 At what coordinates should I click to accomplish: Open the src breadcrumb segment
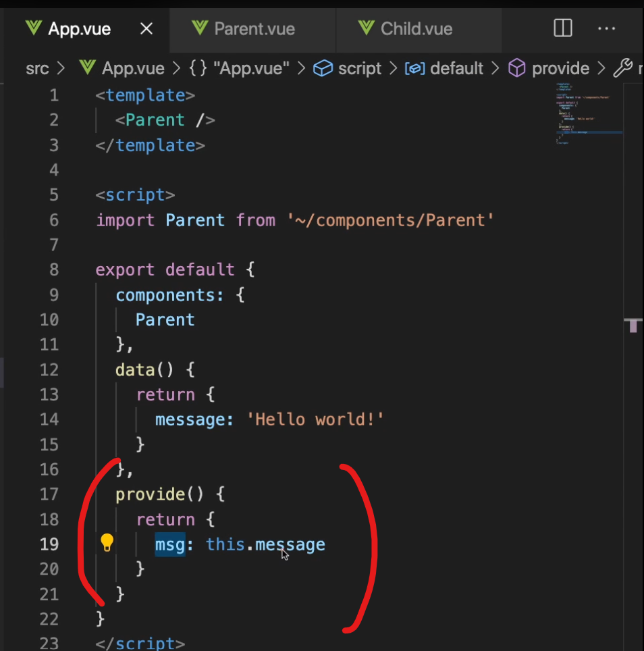[x=37, y=68]
